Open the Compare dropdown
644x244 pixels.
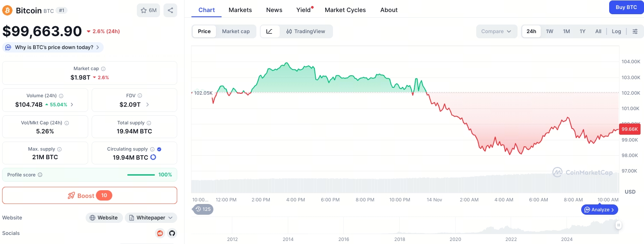tap(496, 31)
